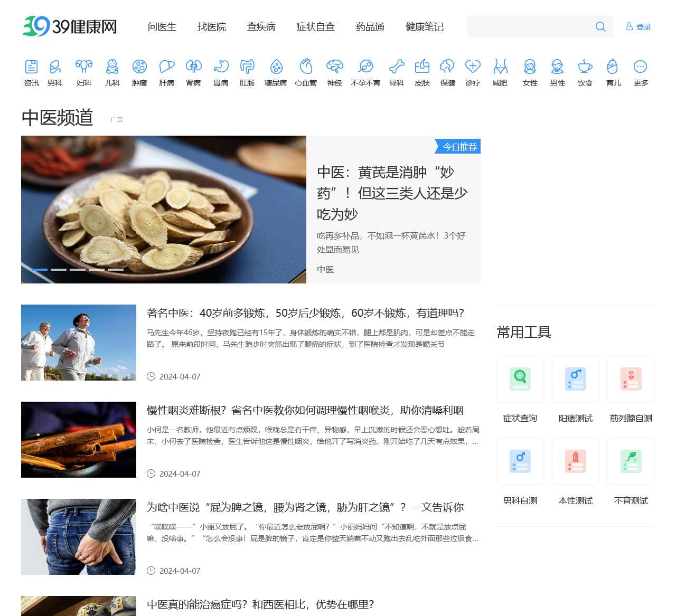This screenshot has width=676, height=616.
Task: Click the cinnamon sticks article thumbnail
Action: (79, 440)
